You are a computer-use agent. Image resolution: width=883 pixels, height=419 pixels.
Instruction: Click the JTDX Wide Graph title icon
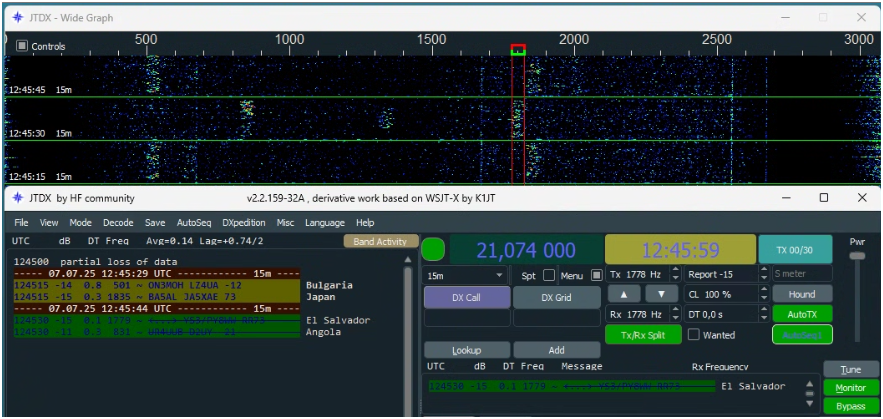pyautogui.click(x=19, y=17)
